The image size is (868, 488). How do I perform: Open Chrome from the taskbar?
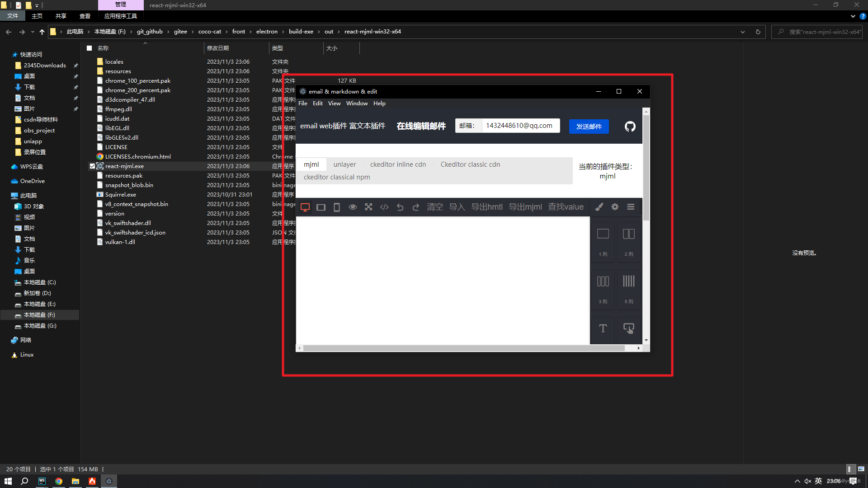59,481
